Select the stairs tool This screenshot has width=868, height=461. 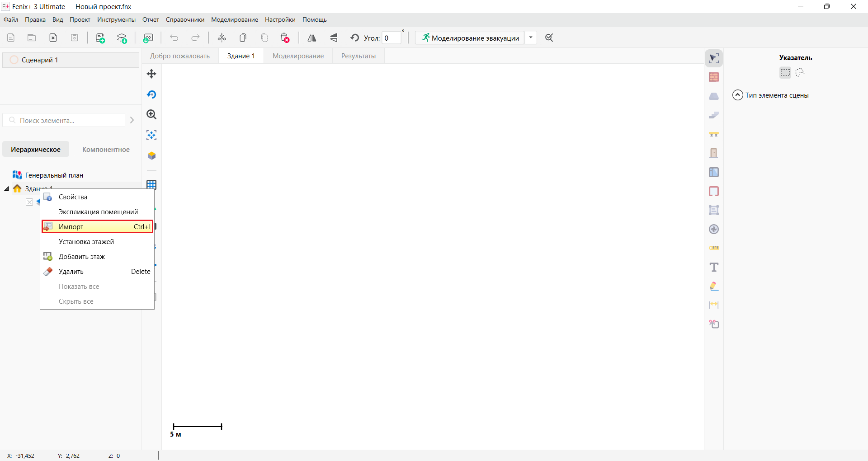point(714,115)
